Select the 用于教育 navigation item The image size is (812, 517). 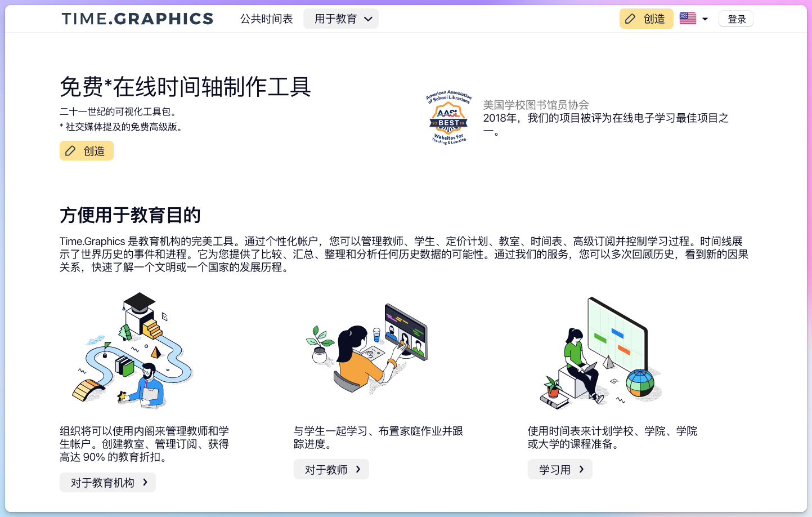pos(335,18)
